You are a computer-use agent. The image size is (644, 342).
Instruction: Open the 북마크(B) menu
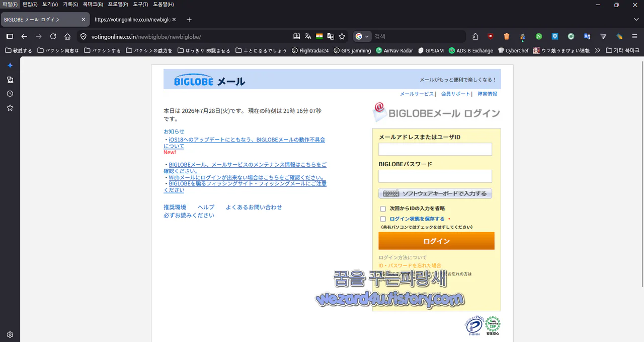[93, 4]
